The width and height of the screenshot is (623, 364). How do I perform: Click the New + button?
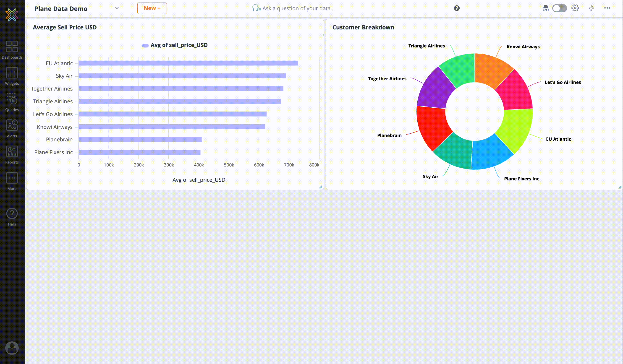click(x=152, y=8)
